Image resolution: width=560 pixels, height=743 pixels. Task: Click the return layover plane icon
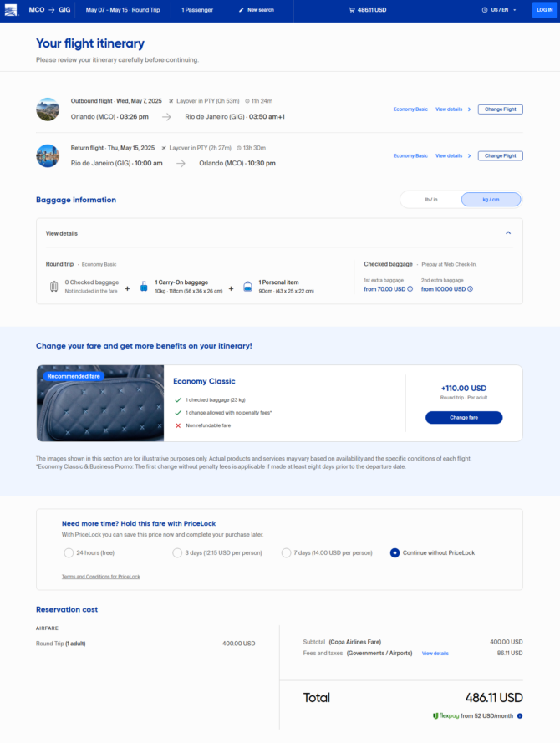tap(164, 148)
